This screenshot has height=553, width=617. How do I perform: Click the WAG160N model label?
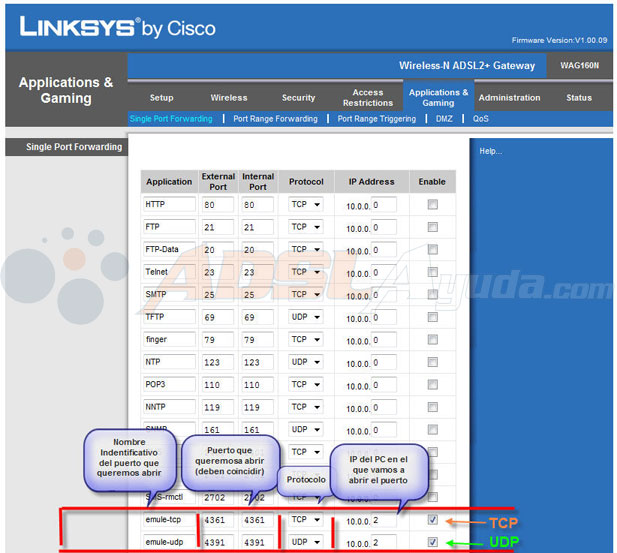click(x=580, y=65)
